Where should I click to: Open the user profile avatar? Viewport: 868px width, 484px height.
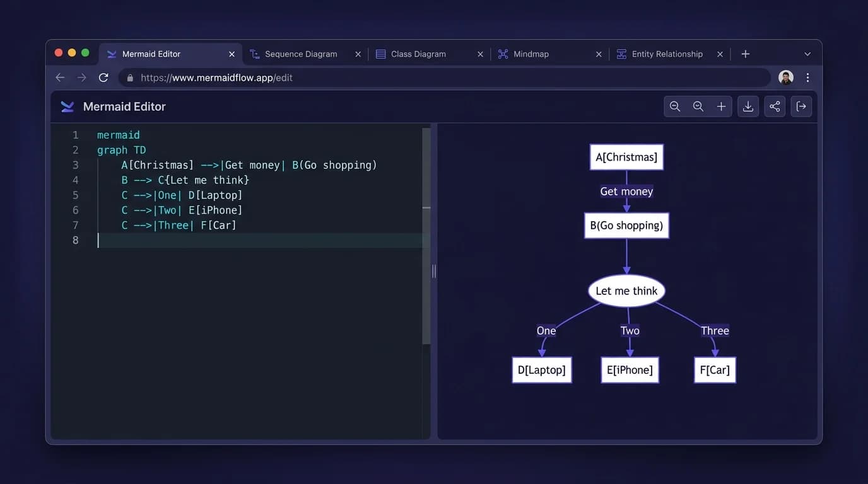coord(786,78)
